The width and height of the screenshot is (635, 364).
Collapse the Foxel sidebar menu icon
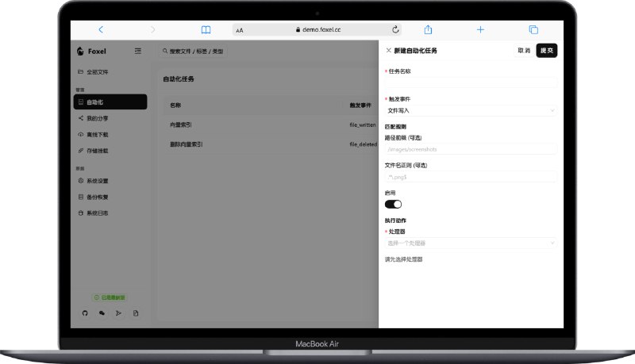[138, 51]
